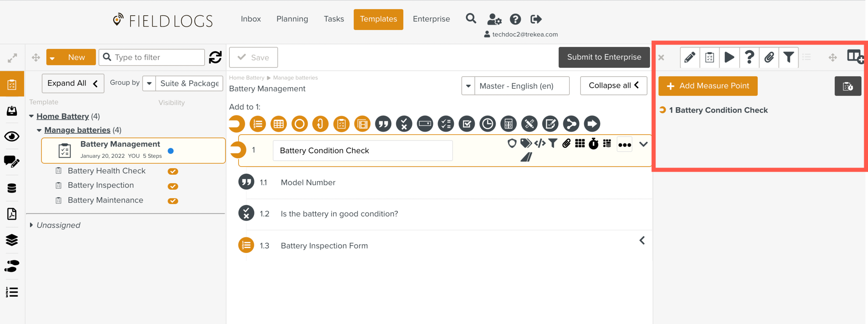This screenshot has width=868, height=324.
Task: Click the play icon in right panel toolbar
Action: [729, 57]
